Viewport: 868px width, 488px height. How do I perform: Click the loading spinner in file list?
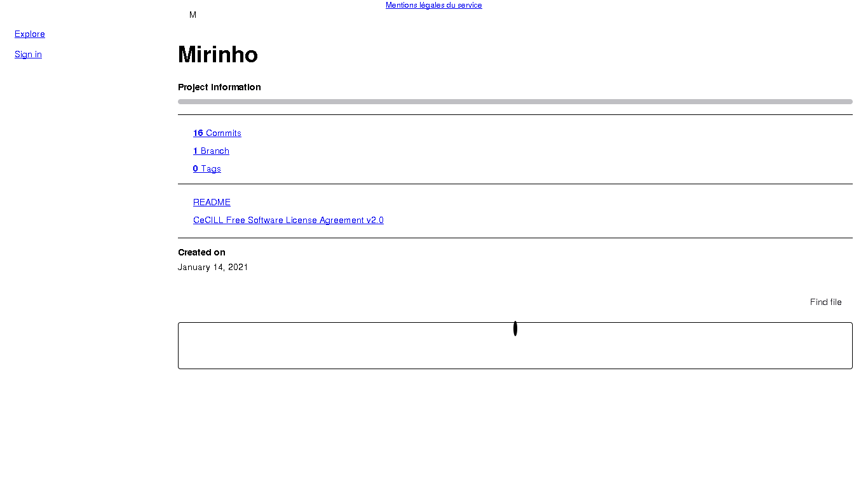coord(515,329)
